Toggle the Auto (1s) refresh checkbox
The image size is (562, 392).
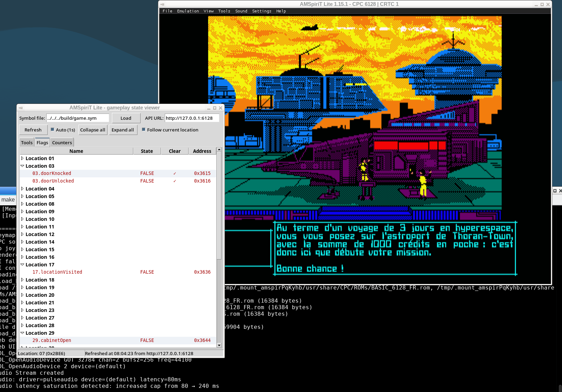(x=53, y=130)
